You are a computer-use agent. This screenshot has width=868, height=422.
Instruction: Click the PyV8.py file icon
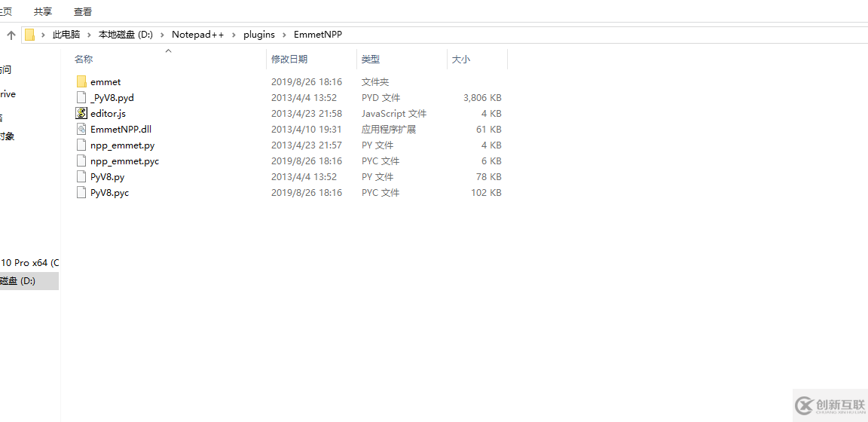click(81, 176)
